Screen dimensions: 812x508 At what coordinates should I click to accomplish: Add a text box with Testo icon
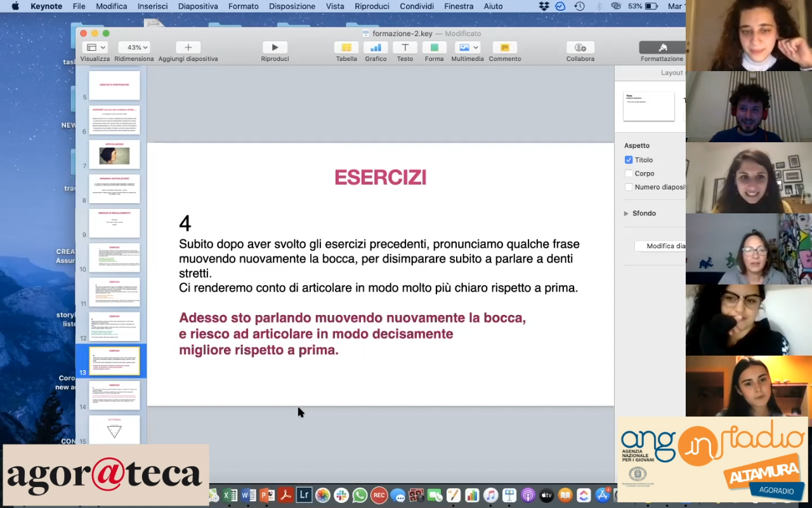coord(405,48)
